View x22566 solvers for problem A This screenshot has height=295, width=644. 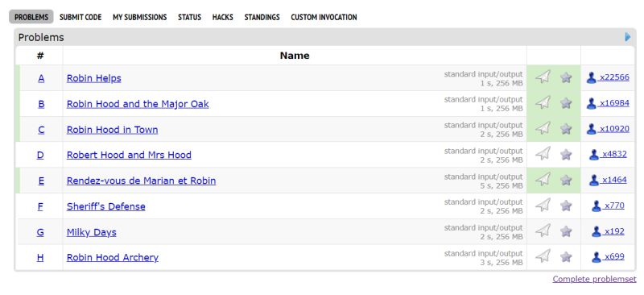[613, 77]
